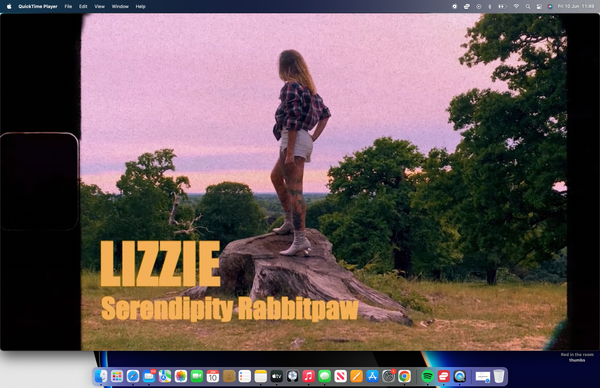Open the Apple menu

[9, 7]
